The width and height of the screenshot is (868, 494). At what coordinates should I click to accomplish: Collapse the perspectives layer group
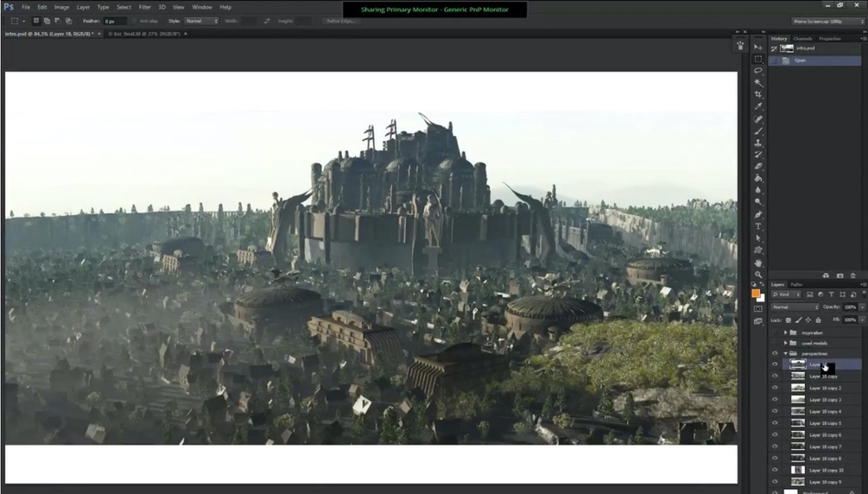(785, 353)
